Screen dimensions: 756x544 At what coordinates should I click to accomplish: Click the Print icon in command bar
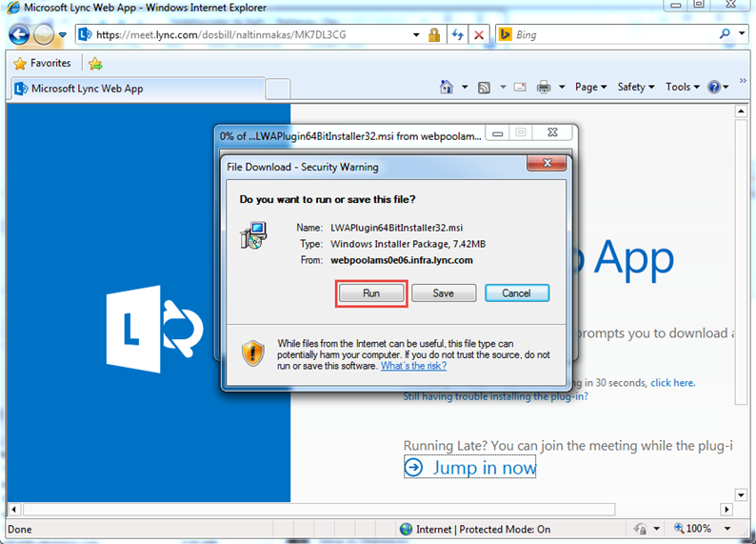(x=544, y=87)
